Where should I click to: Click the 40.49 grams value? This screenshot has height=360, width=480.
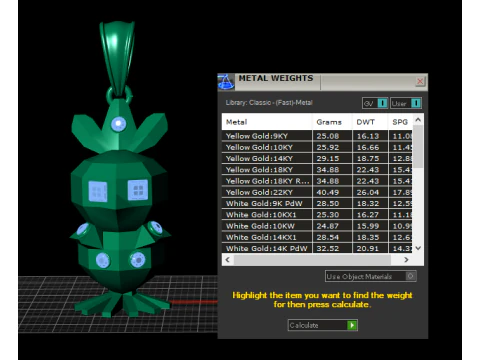[x=328, y=192]
